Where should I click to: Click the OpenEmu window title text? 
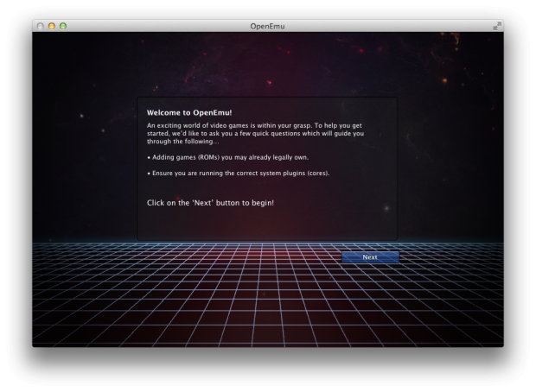point(267,26)
